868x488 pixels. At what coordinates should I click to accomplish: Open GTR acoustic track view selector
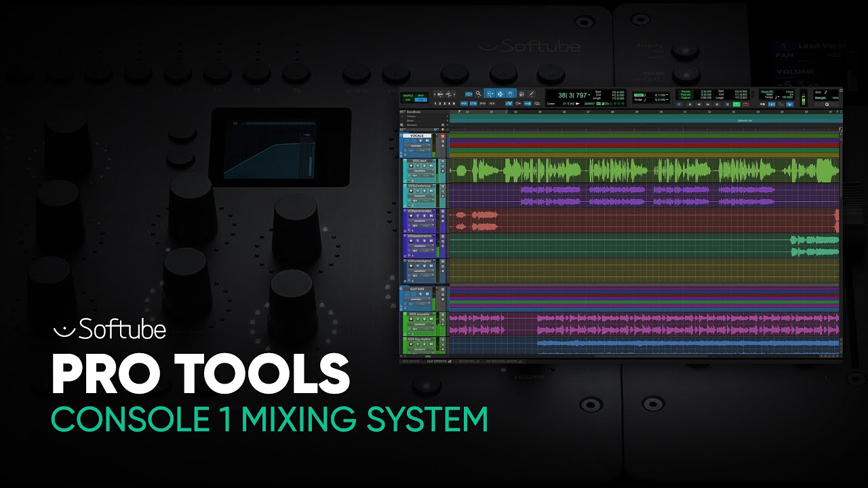[420, 324]
